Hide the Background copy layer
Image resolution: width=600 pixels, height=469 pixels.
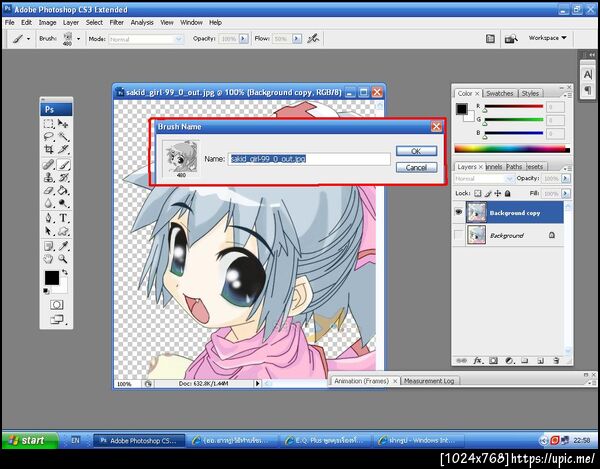pos(458,212)
